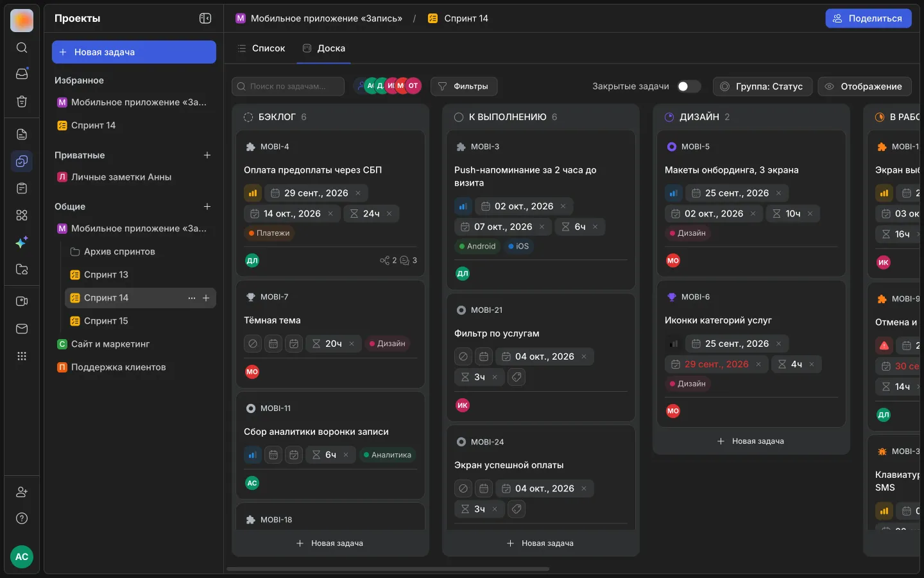The image size is (924, 578).
Task: Click the Поделиться button
Action: 868,19
